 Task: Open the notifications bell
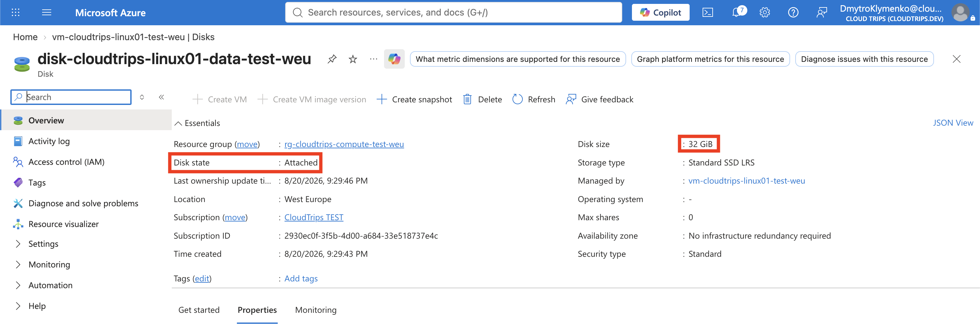(737, 12)
